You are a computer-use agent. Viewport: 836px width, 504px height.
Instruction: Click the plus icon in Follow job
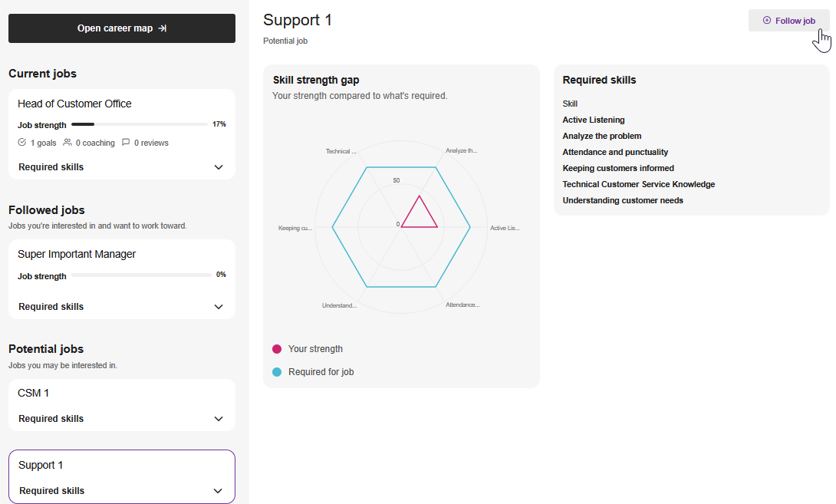tap(767, 20)
